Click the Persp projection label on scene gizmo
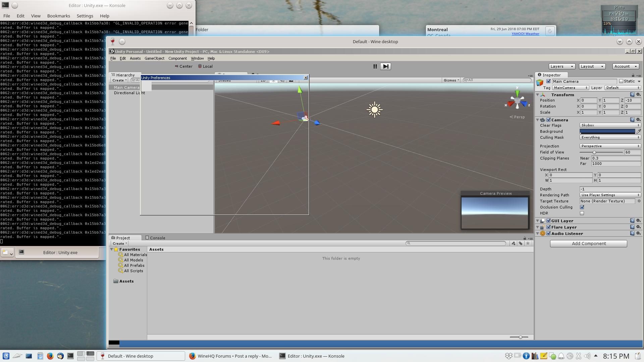The width and height of the screenshot is (644, 362). tap(517, 117)
